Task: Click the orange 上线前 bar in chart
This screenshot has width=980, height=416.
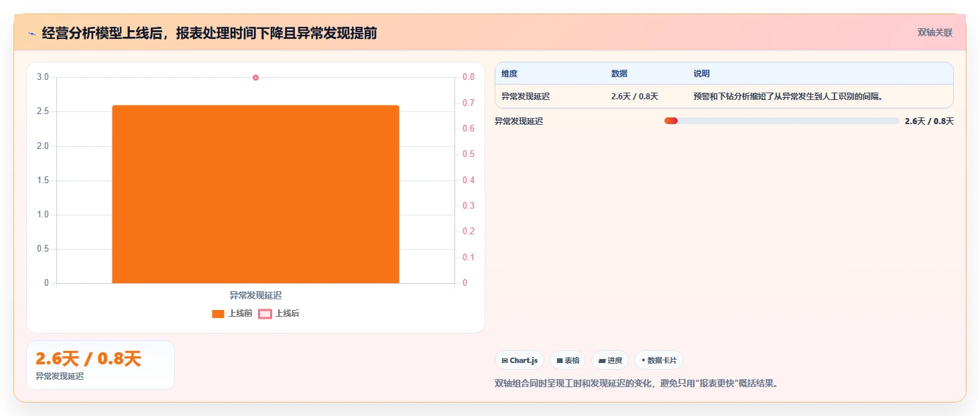Action: pyautogui.click(x=255, y=194)
